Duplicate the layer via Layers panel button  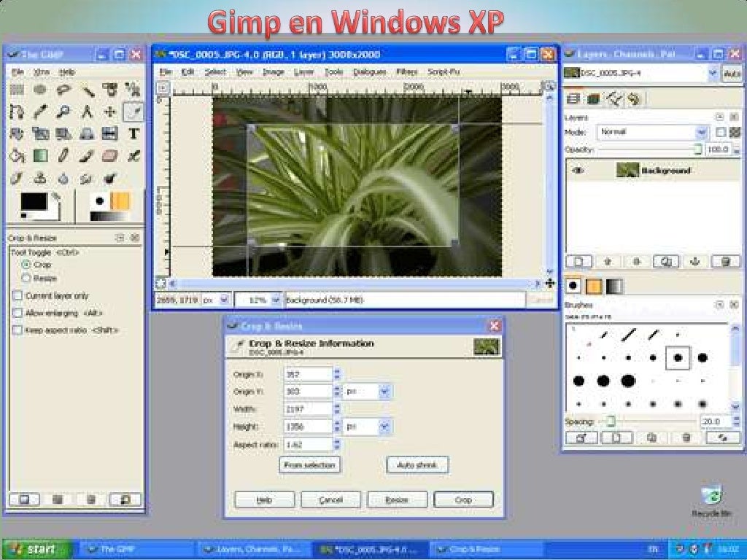click(665, 262)
